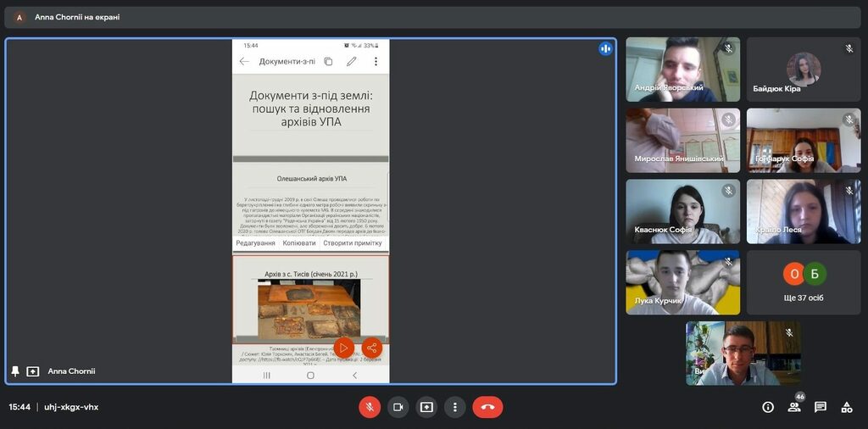
Task: Click the edit pencil icon in phone
Action: coord(352,62)
